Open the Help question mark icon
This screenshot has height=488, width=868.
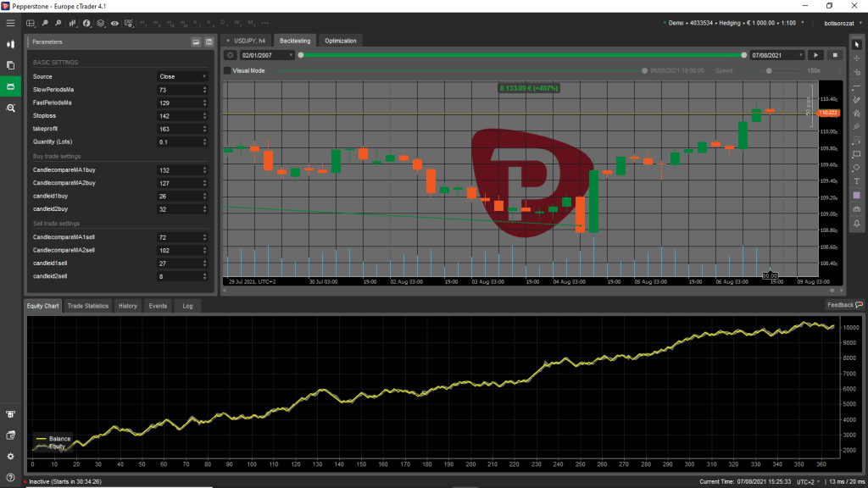pyautogui.click(x=10, y=474)
